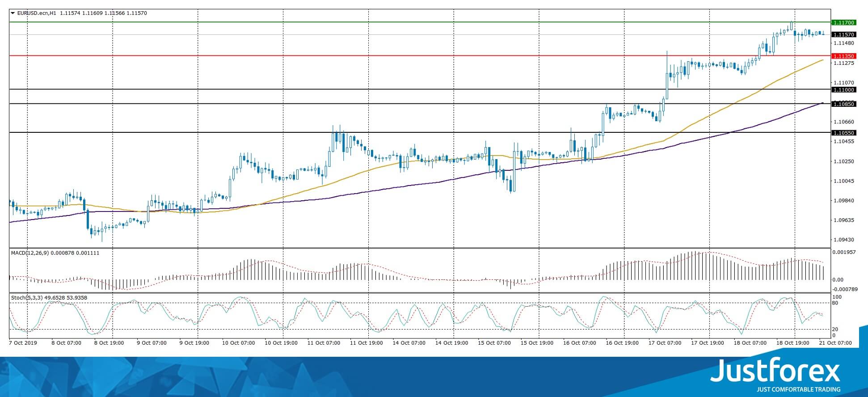Click the 21 Oct 07:00 time label
868x397 pixels.
click(835, 343)
